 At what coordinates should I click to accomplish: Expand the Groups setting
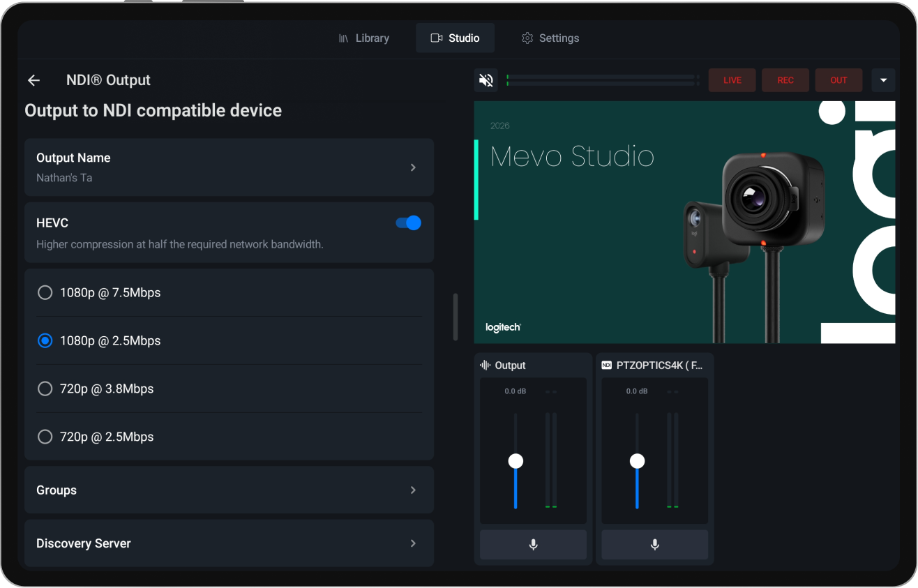tap(229, 490)
